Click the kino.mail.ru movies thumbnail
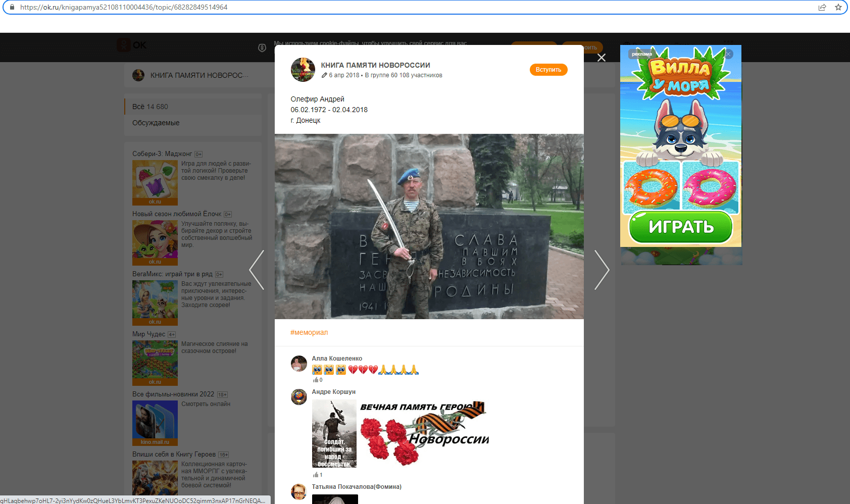Screen dimensions: 850x504 coord(155,423)
